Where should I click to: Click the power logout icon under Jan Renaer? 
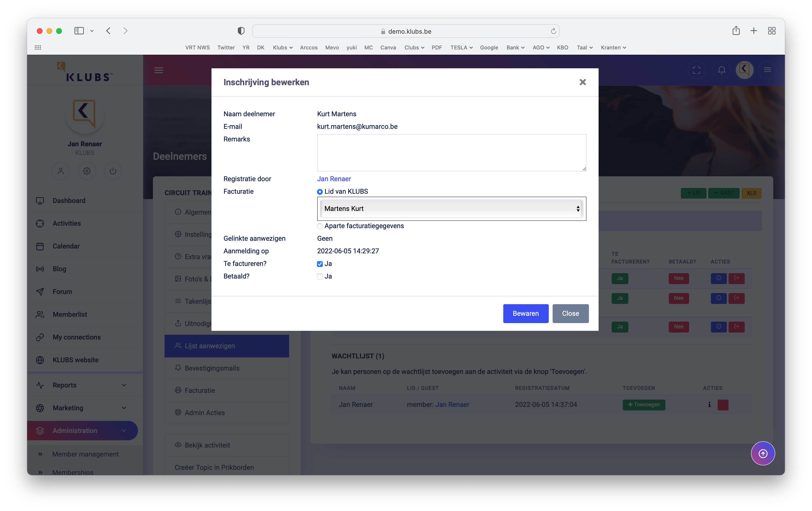point(113,171)
